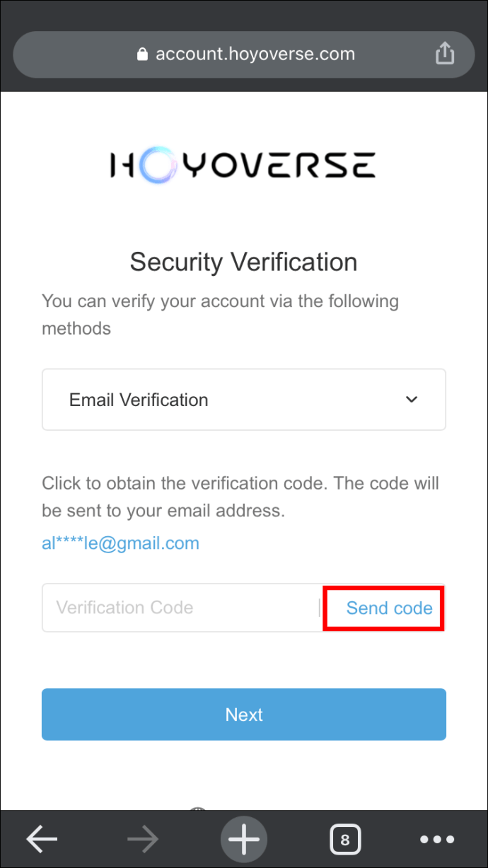Go back with the left arrow
This screenshot has width=488, height=868.
tap(42, 840)
